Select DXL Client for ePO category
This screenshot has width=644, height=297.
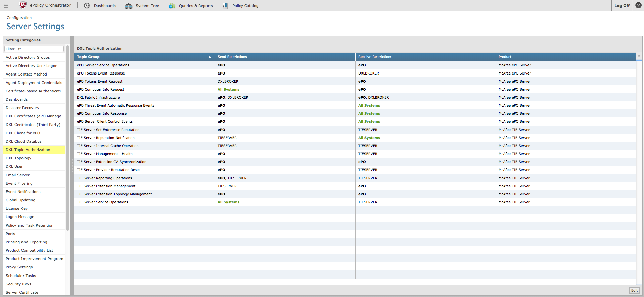34,133
